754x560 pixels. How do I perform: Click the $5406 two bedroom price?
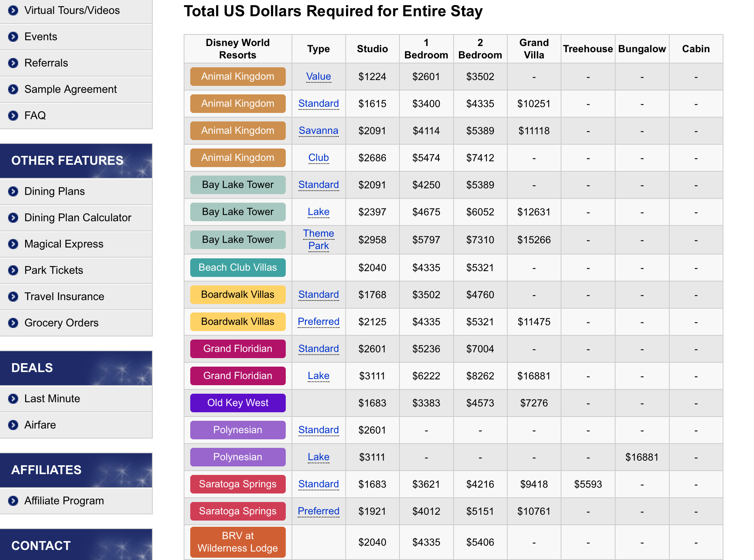pyautogui.click(x=480, y=542)
